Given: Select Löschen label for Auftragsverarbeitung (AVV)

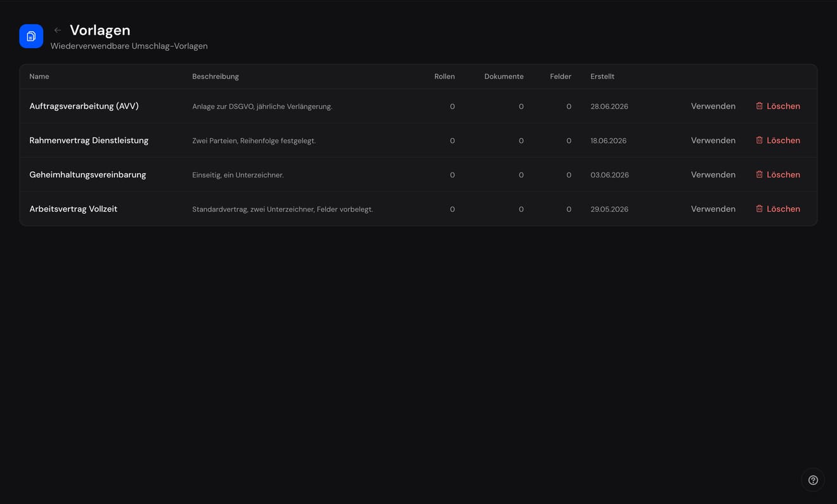Looking at the screenshot, I should click(783, 106).
